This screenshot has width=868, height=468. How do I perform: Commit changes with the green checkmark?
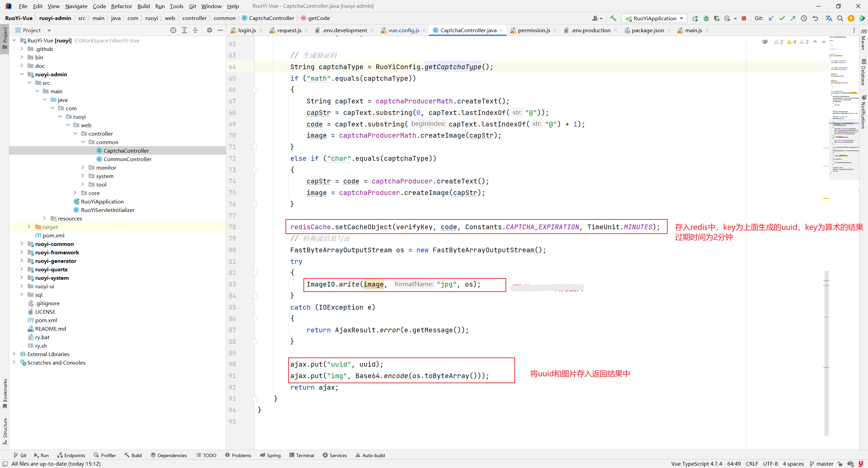tap(782, 18)
